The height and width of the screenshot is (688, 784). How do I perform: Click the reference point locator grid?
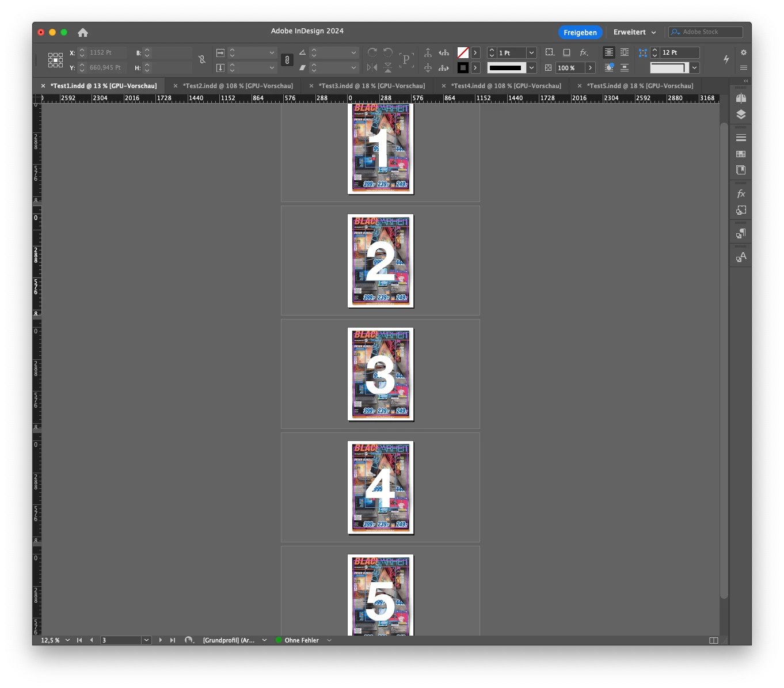(55, 60)
